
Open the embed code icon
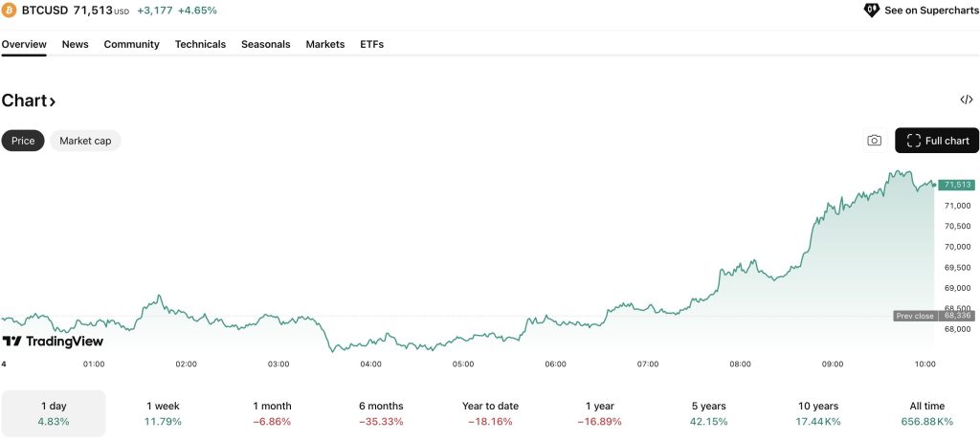966,99
